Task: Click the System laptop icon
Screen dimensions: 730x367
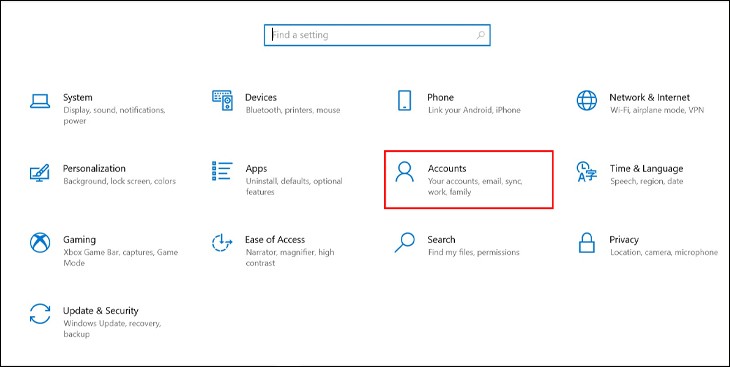Action: pyautogui.click(x=40, y=101)
